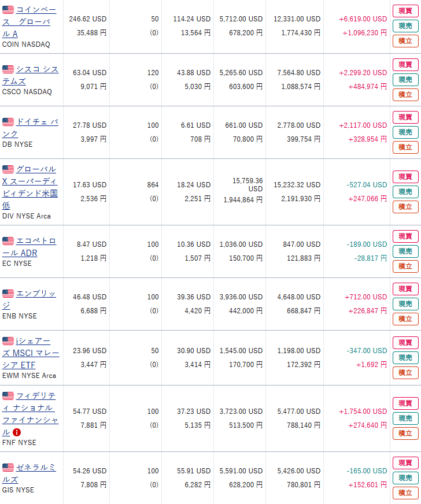Click 現売 sell button for CSCO

tap(405, 80)
